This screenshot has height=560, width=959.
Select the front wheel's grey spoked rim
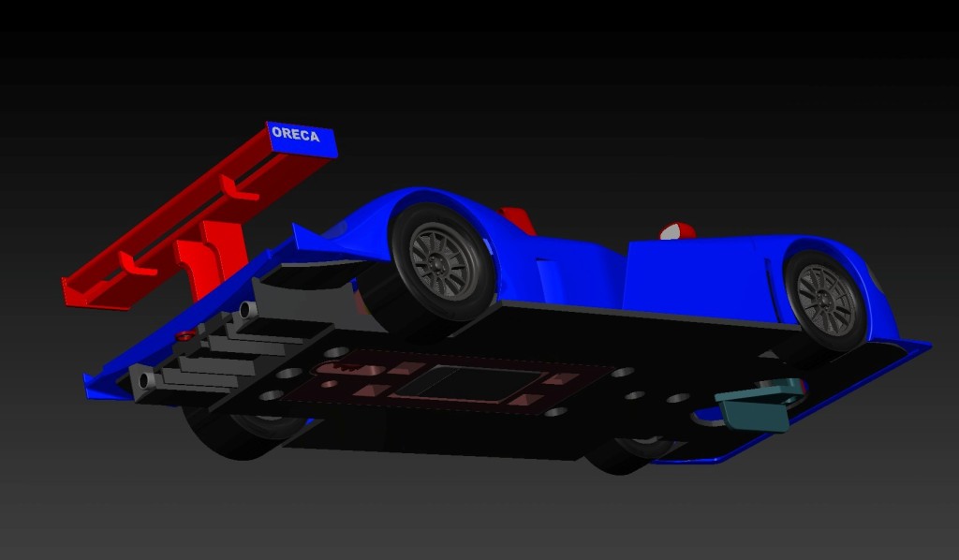(825, 299)
